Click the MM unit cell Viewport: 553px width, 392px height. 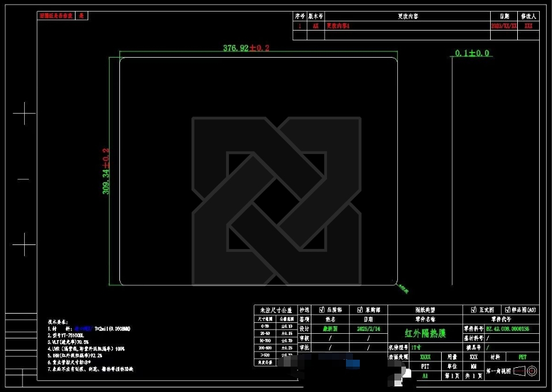[473, 366]
